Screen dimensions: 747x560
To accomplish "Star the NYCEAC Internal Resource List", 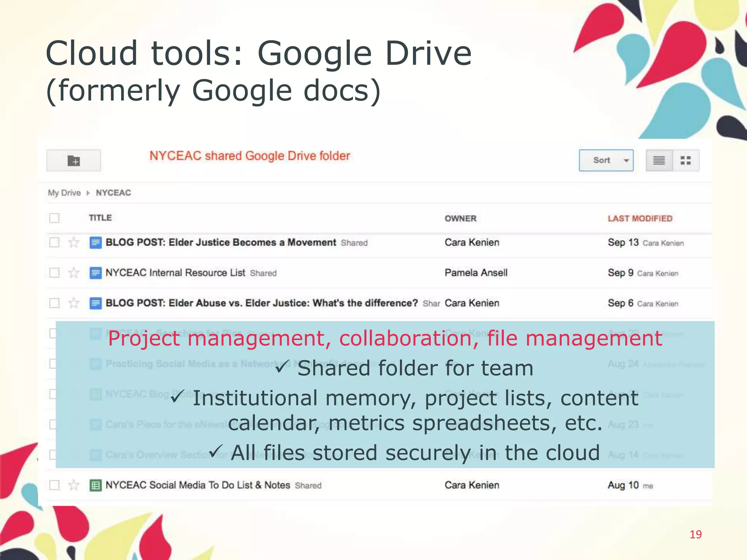I will click(x=74, y=272).
